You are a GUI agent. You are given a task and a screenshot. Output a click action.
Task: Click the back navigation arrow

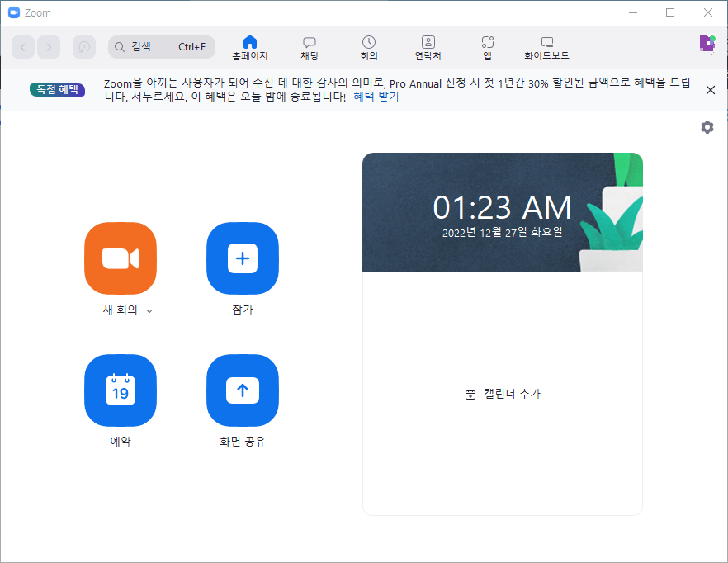point(22,47)
